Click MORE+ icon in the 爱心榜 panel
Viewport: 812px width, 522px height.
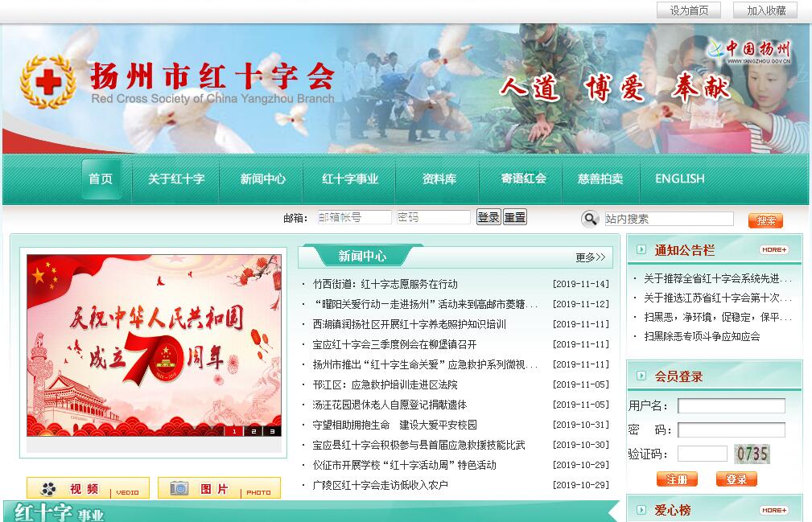[x=773, y=510]
